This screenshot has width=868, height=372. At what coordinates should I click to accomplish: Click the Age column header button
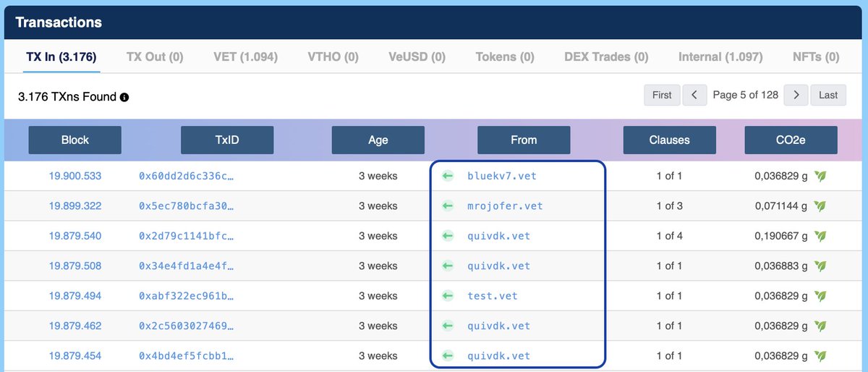pos(378,140)
